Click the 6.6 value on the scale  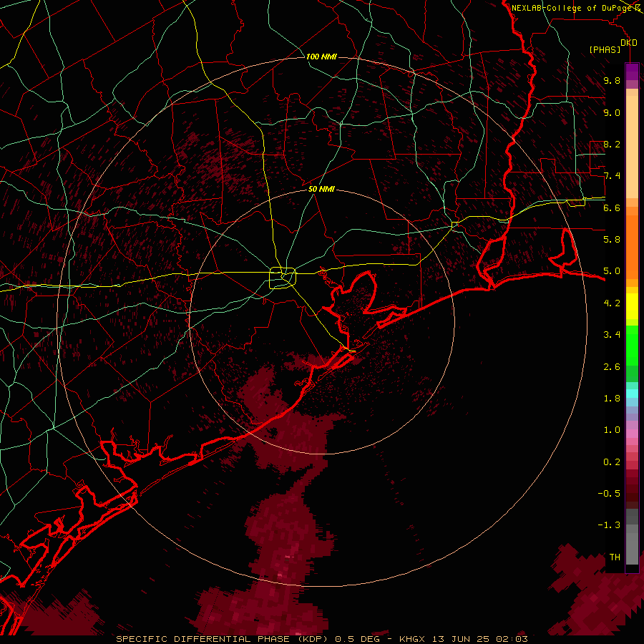(612, 208)
